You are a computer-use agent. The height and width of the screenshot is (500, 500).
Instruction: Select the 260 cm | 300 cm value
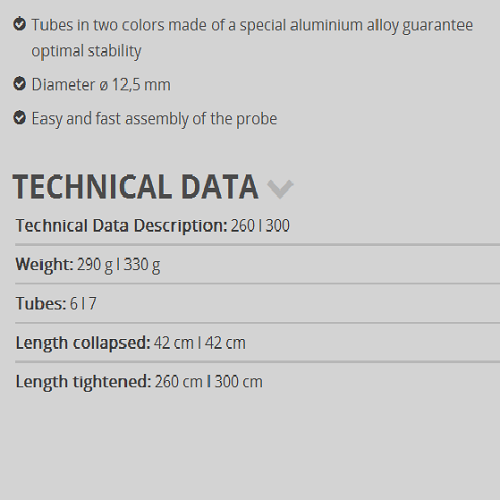(209, 382)
